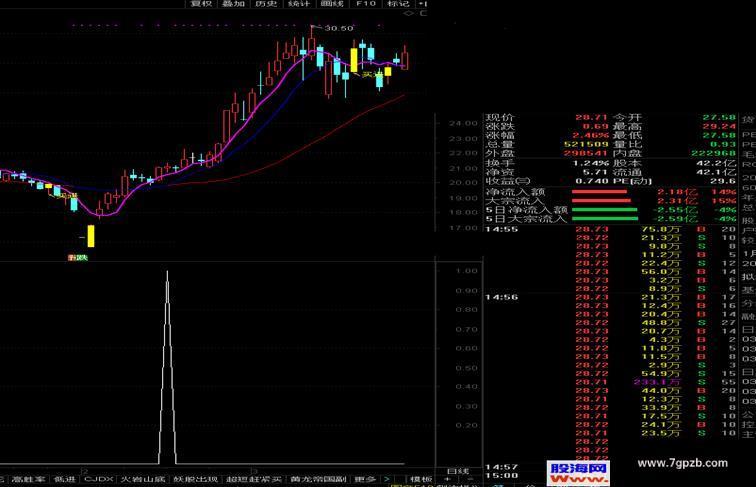Click the yellow 买进 signal label near right candles

click(x=372, y=75)
